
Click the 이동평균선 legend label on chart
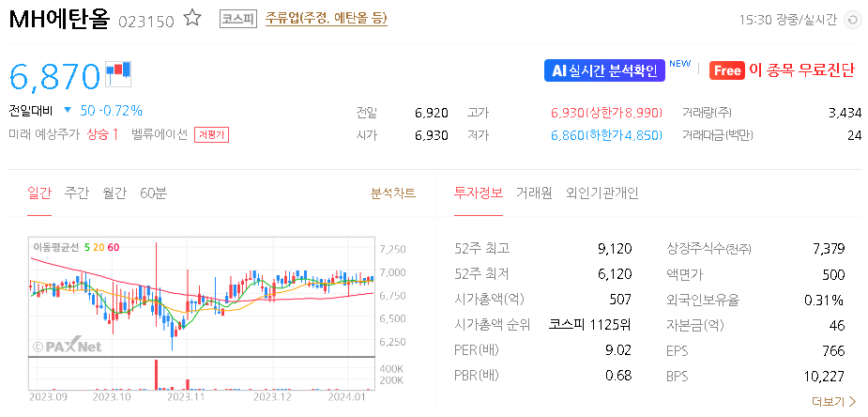coord(56,247)
